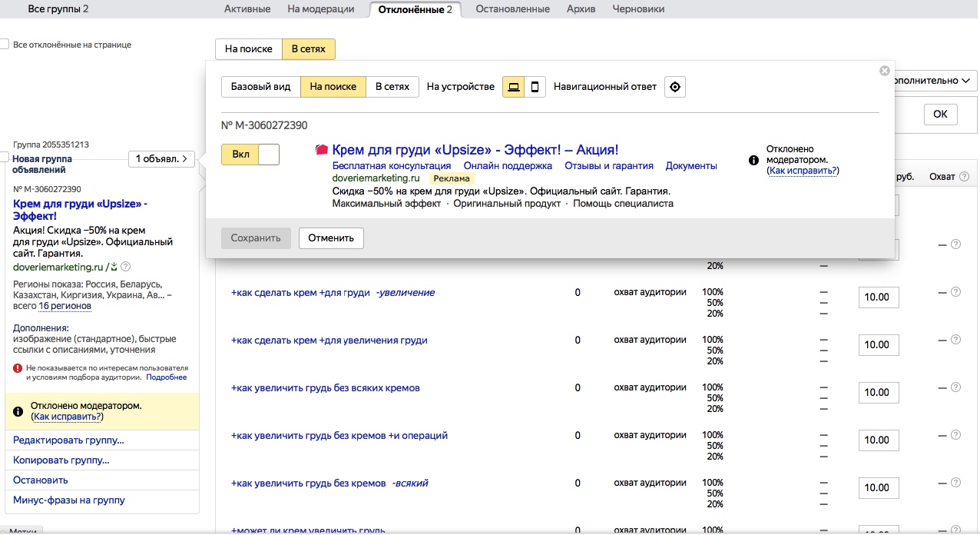Screen dimensions: 980x535
Task: Click 'Онлайн поддержка' sitelink
Action: [x=508, y=165]
